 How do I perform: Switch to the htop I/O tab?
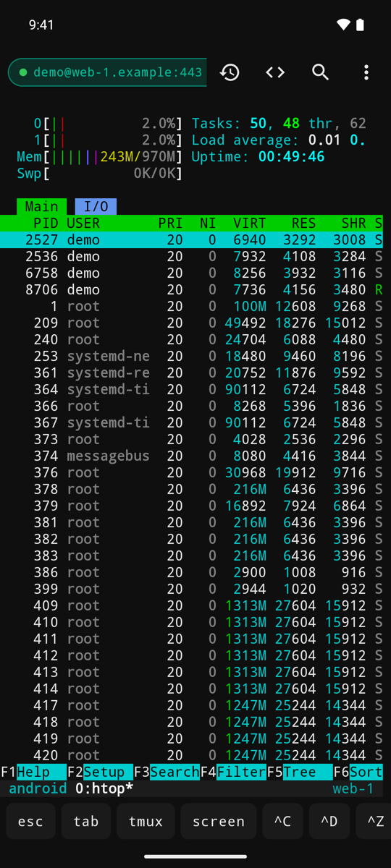96,207
